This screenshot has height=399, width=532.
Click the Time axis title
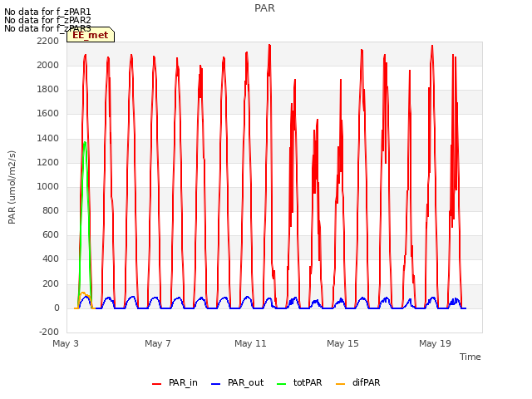point(470,357)
